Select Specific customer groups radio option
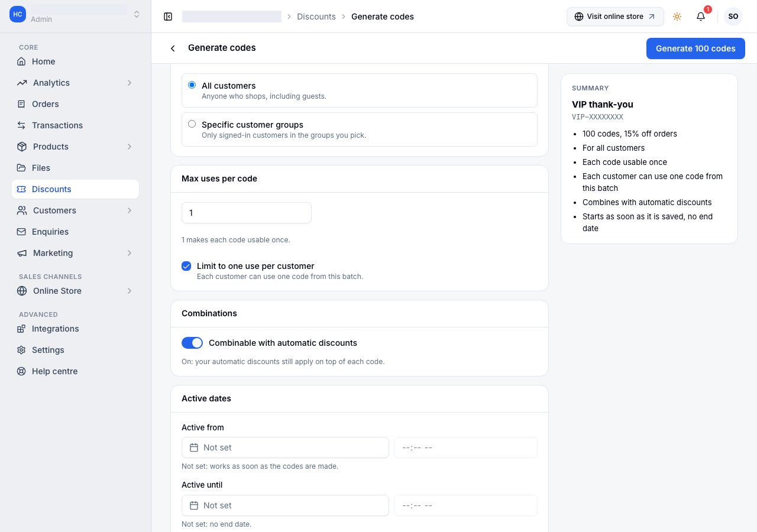757x532 pixels. coord(192,124)
